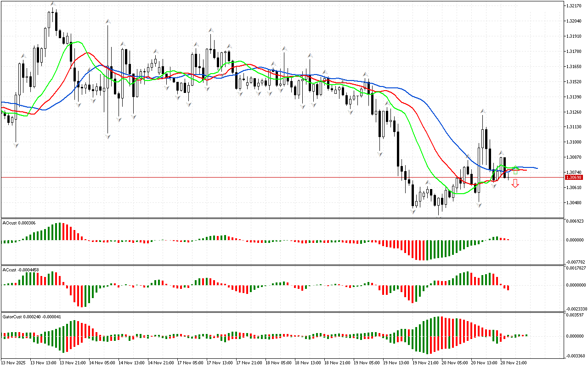Select the fractal arrow above the highest candle
The height and width of the screenshot is (368, 588).
[x=53, y=4]
